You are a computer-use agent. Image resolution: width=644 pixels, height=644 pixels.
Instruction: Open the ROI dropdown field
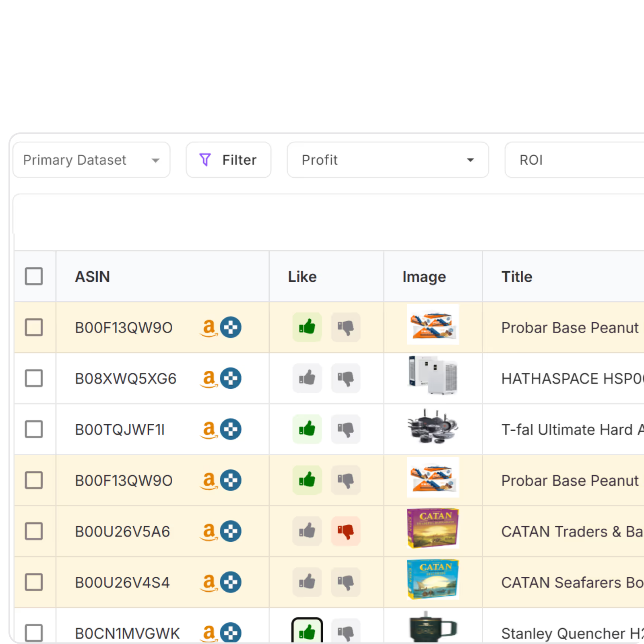(x=574, y=160)
